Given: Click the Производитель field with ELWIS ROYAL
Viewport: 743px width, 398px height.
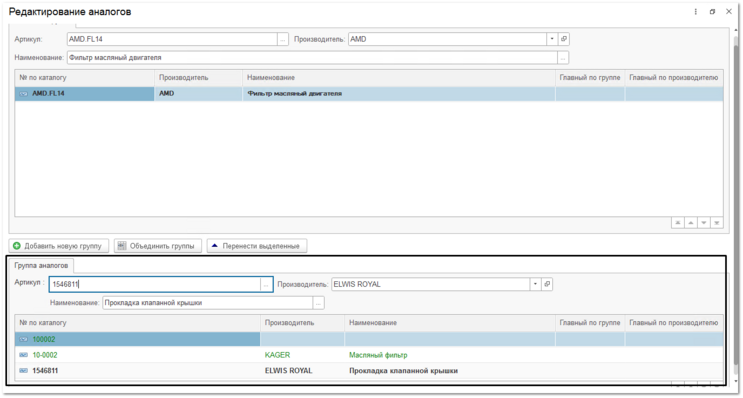Looking at the screenshot, I should (x=430, y=284).
